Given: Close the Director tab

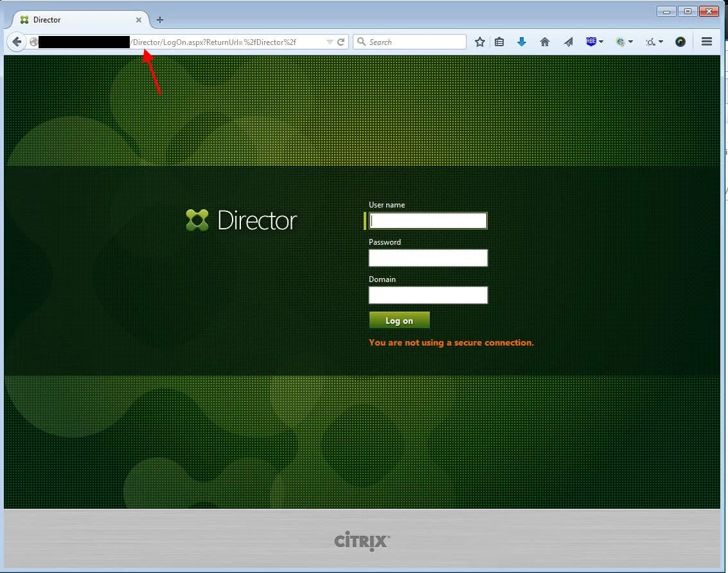Looking at the screenshot, I should (138, 20).
